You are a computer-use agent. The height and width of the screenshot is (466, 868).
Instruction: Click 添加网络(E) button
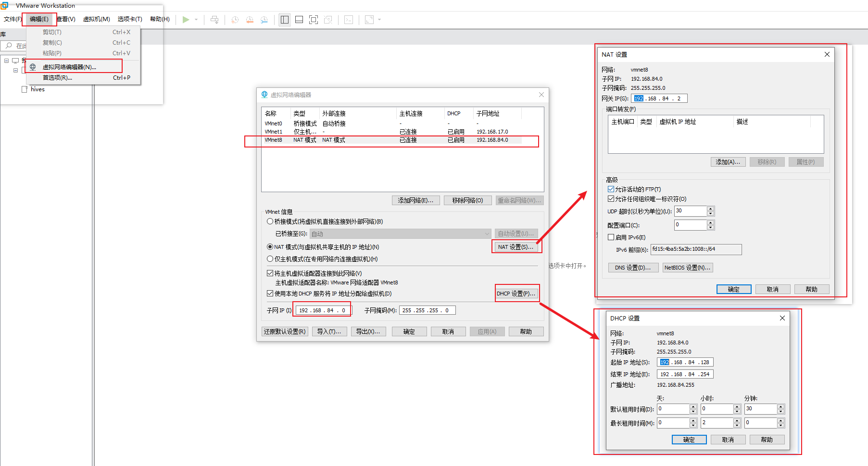pyautogui.click(x=415, y=200)
